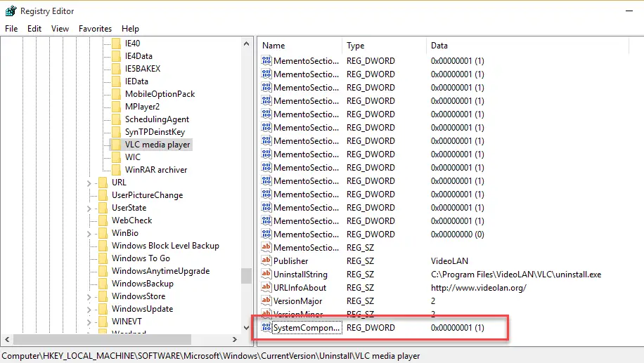Select the Publisher string value icon
The image size is (644, 363).
coord(266,261)
